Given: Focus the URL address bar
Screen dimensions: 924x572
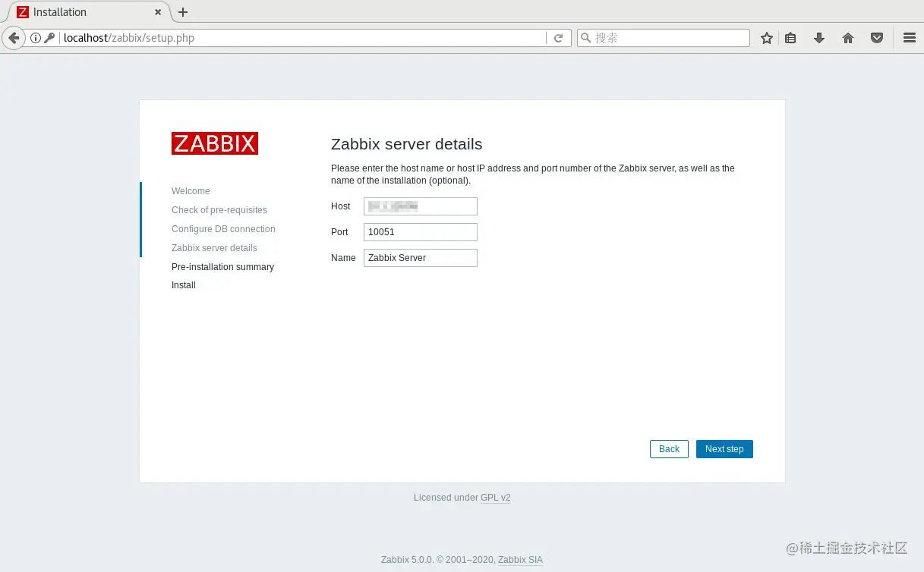Looking at the screenshot, I should tap(302, 38).
